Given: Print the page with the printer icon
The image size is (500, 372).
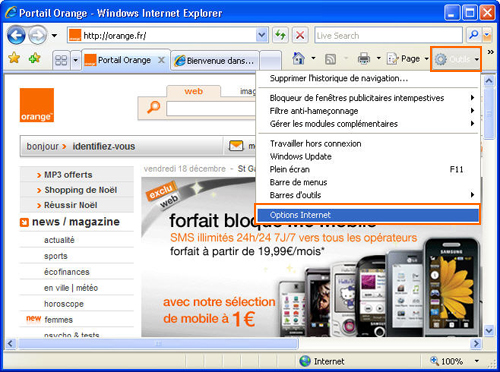Looking at the screenshot, I should click(x=364, y=59).
